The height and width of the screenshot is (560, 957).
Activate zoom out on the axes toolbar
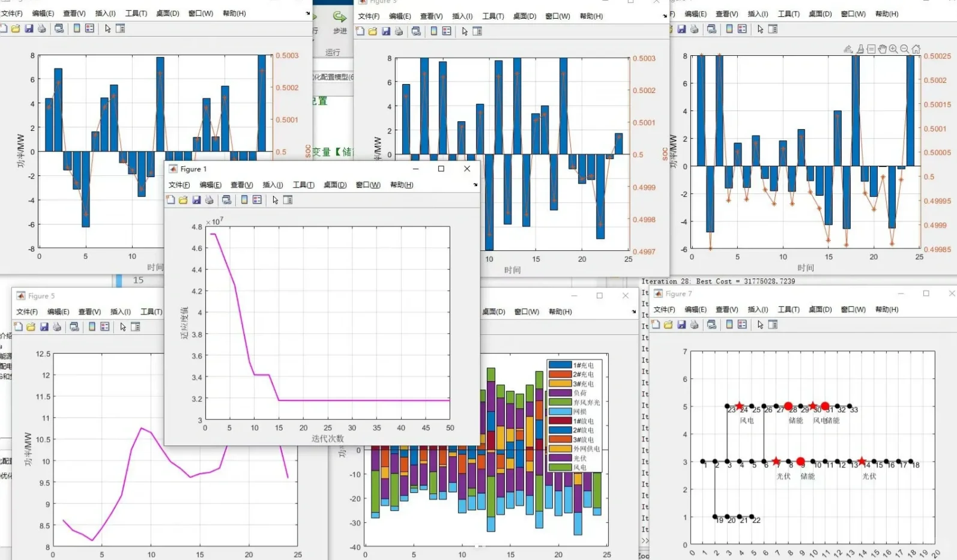[x=905, y=49]
